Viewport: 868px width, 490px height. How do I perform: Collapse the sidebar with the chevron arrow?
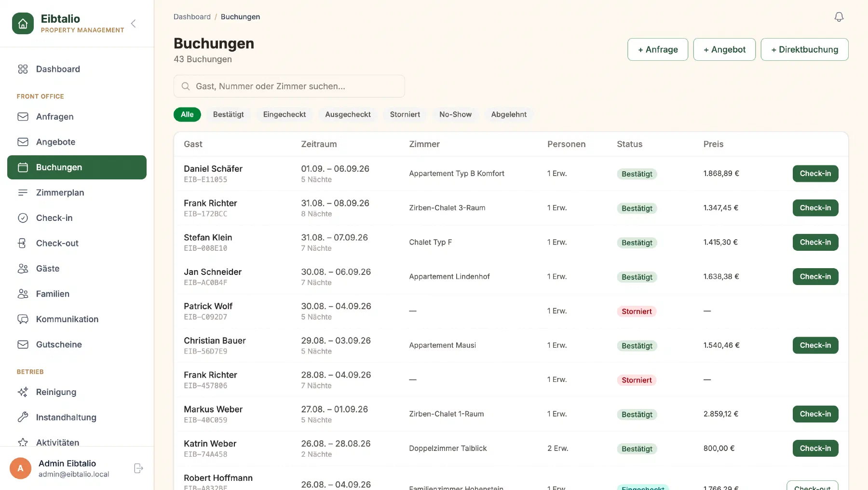[134, 24]
